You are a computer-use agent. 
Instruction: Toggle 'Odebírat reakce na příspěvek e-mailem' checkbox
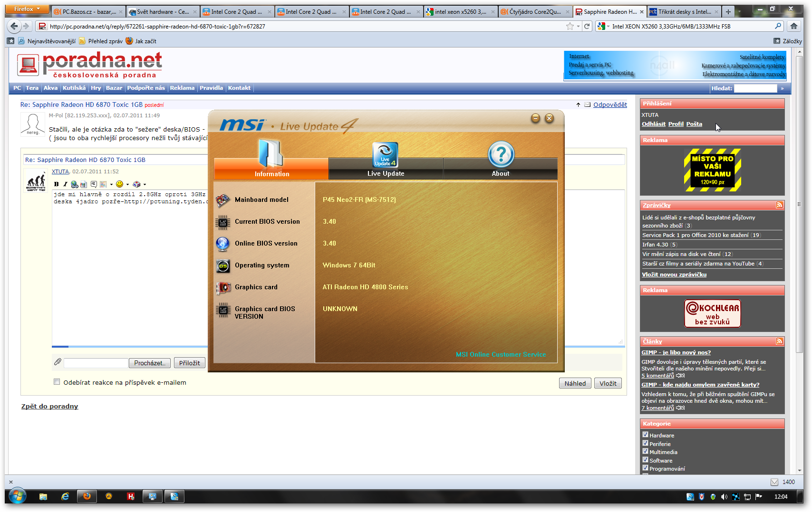click(x=57, y=382)
